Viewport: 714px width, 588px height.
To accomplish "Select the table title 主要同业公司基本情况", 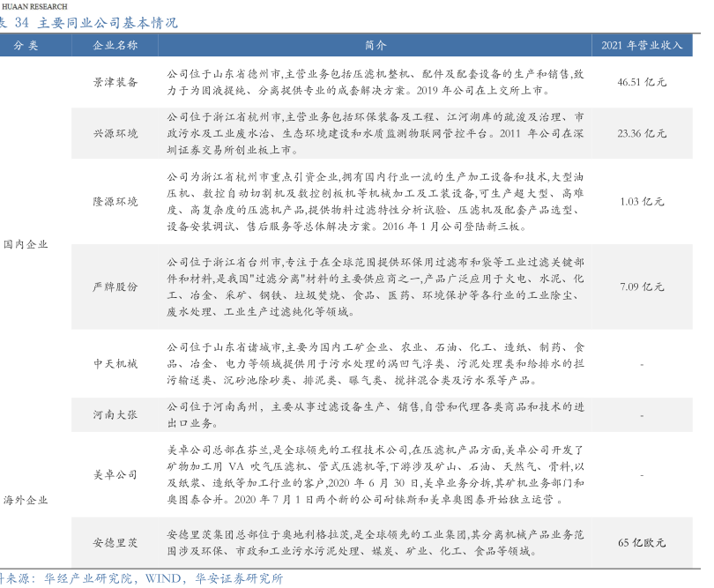I will 108,23.
